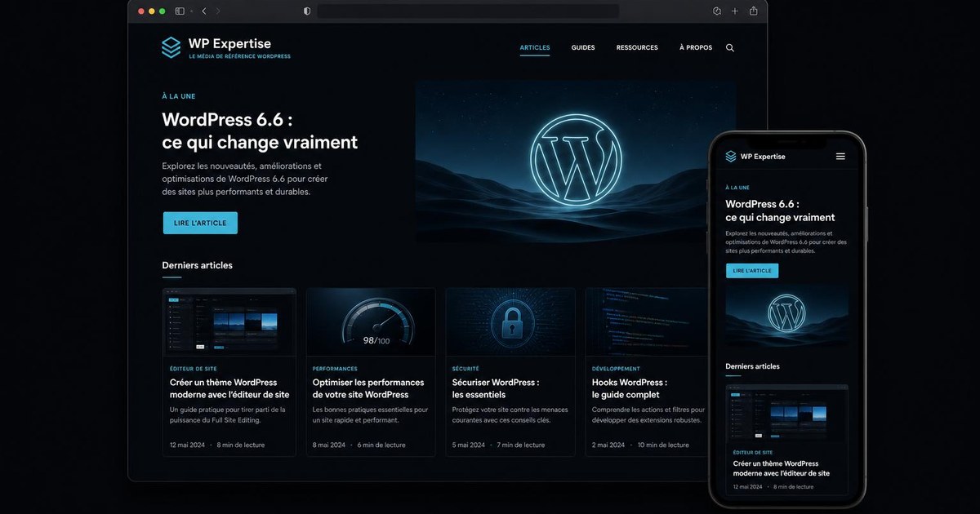Click the large WordPress logo hero image

pos(575,162)
